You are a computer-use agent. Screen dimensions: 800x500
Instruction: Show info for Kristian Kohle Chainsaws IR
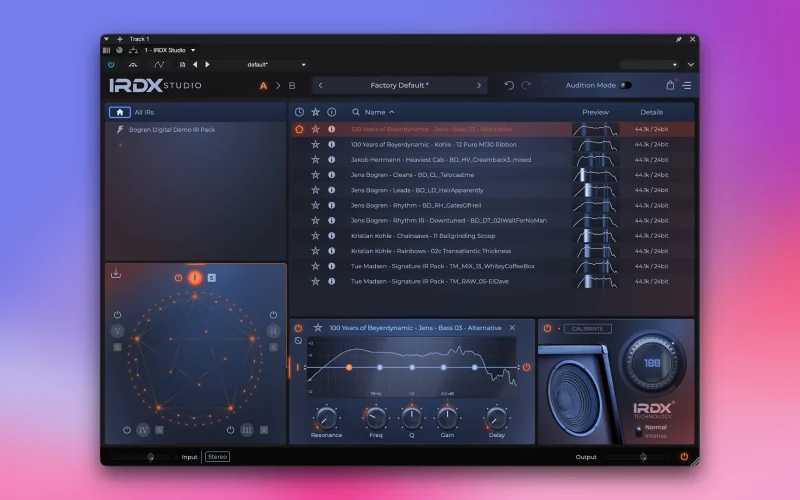point(332,236)
